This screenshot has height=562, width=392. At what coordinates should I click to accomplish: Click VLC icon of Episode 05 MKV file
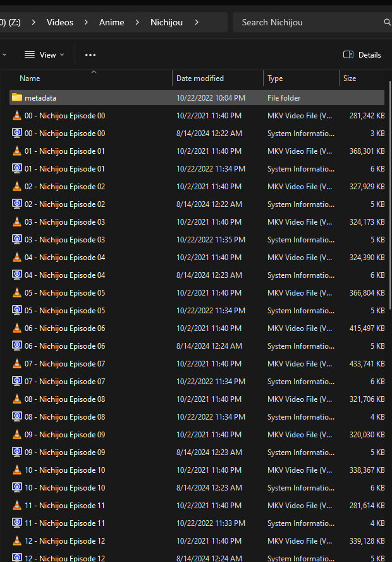pos(17,293)
